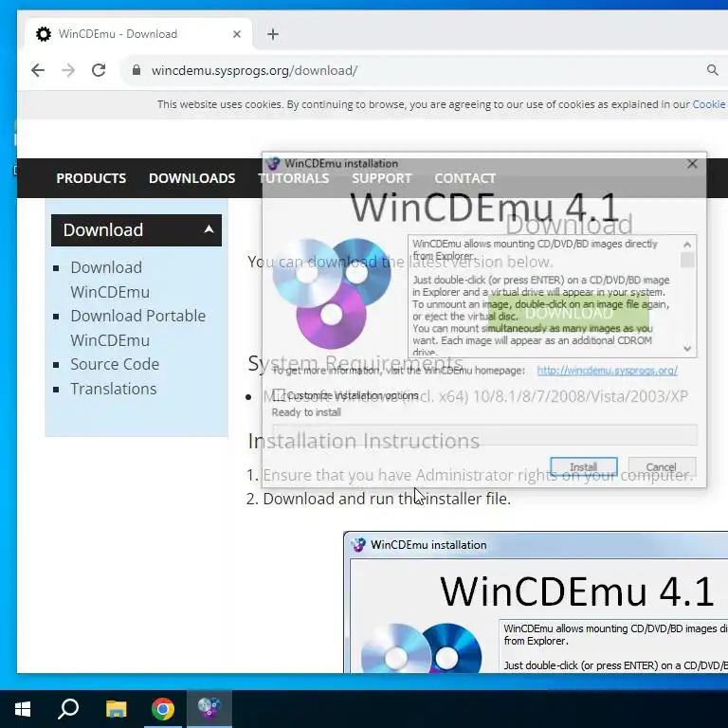The height and width of the screenshot is (728, 728).
Task: Click the browser forward arrow
Action: click(68, 70)
